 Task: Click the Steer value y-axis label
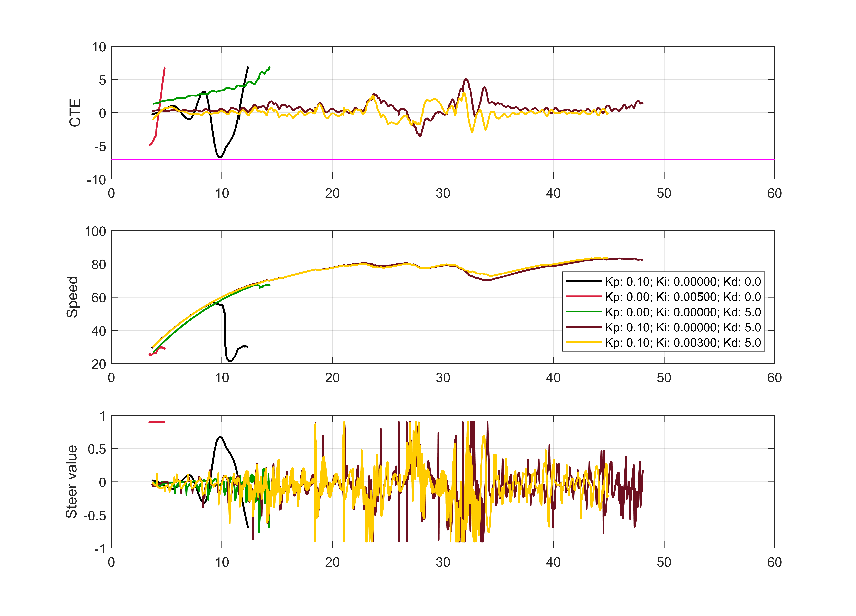point(71,482)
